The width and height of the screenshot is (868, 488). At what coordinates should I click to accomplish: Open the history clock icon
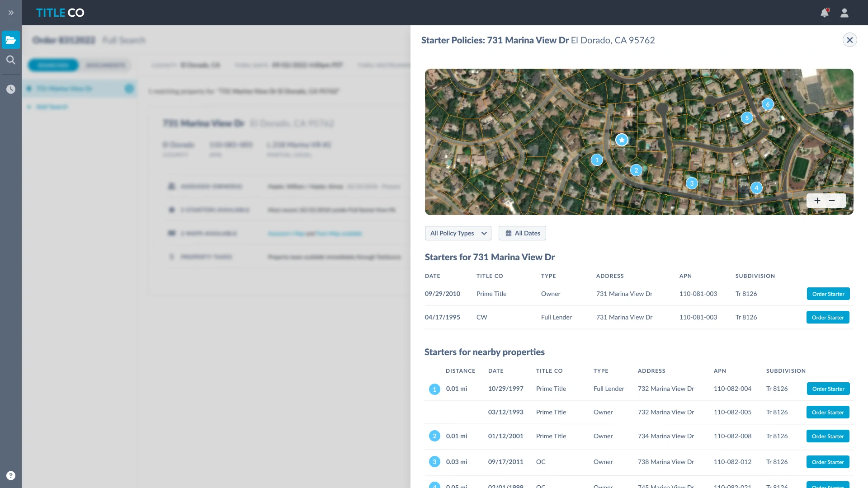tap(11, 89)
